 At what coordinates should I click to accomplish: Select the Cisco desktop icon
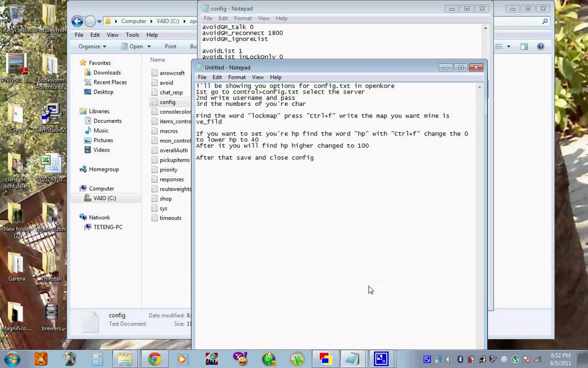point(16,118)
